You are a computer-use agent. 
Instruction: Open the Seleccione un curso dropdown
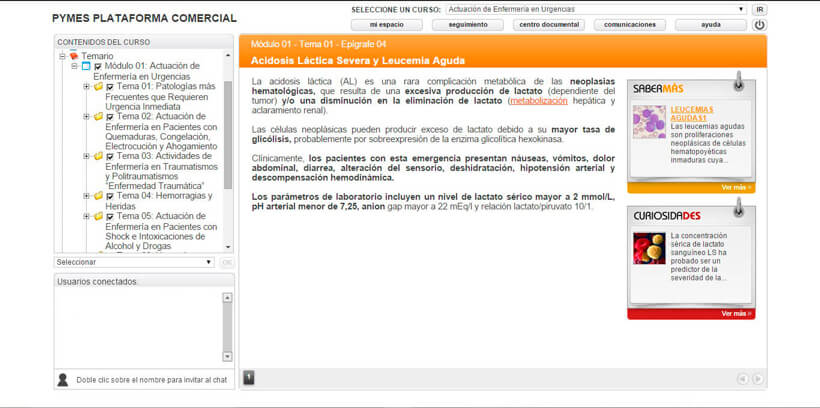click(596, 9)
